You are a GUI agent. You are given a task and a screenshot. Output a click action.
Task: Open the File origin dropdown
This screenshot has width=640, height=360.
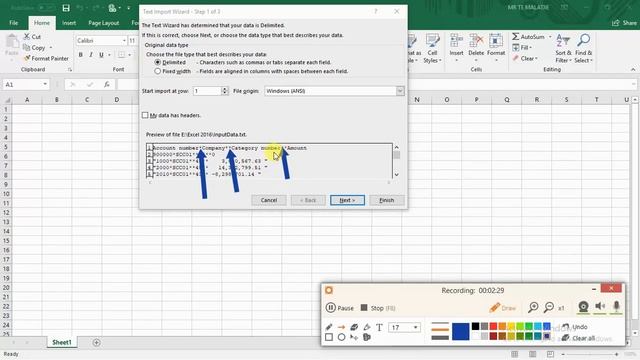[x=400, y=91]
